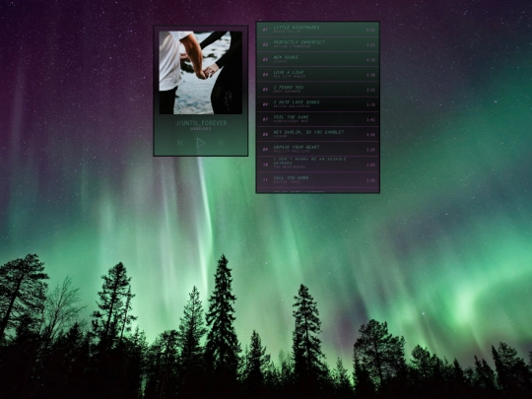Screen dimensions: 532x399
Task: Click the album cover artwork
Action: 201,73
